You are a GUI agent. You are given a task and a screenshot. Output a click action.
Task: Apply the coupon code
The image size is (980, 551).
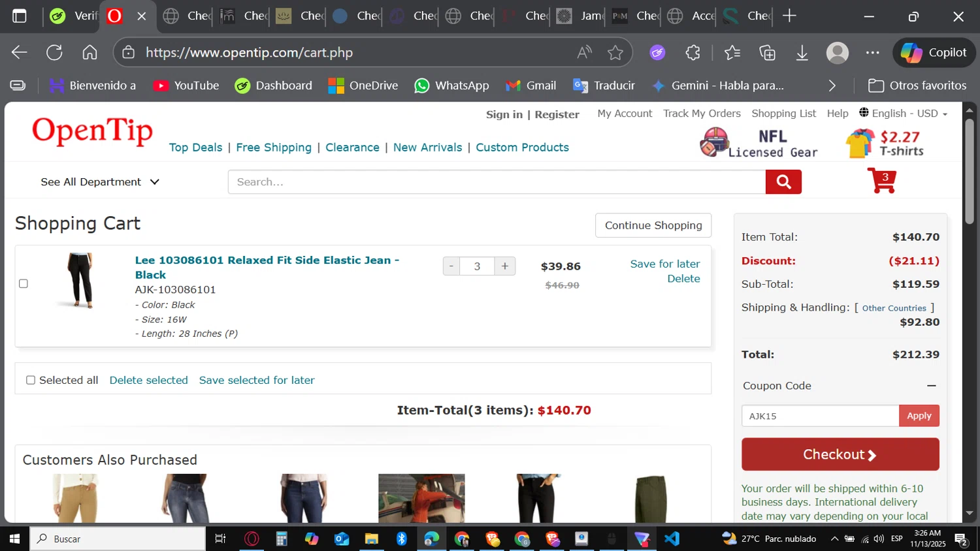click(x=919, y=416)
